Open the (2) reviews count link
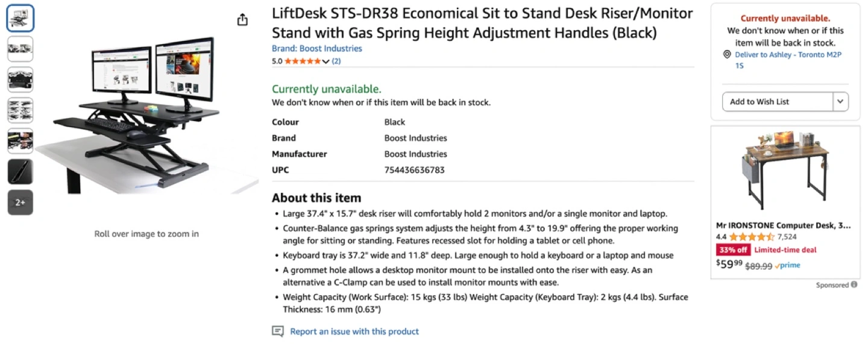868x344 pixels. click(x=336, y=61)
